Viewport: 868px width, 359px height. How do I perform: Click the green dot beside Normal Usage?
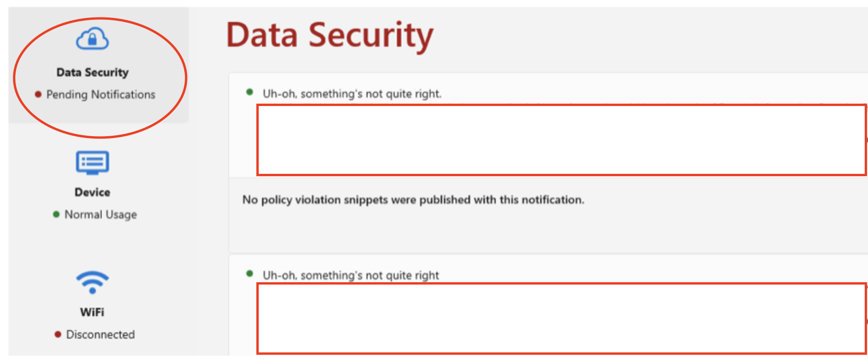pos(56,215)
